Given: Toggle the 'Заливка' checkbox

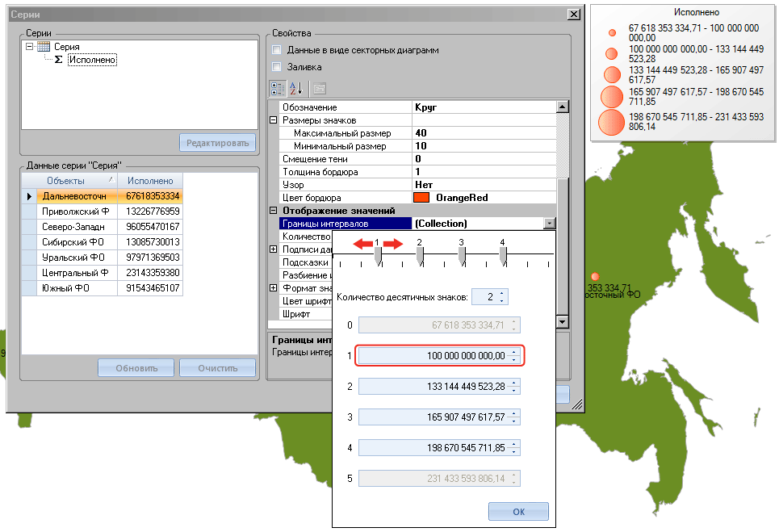Looking at the screenshot, I should coord(277,66).
